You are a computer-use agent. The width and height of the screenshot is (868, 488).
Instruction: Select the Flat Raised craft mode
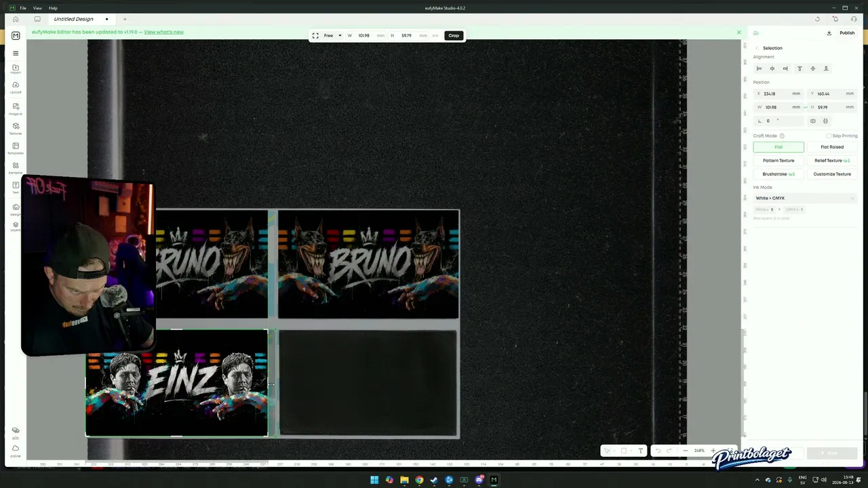click(x=832, y=147)
